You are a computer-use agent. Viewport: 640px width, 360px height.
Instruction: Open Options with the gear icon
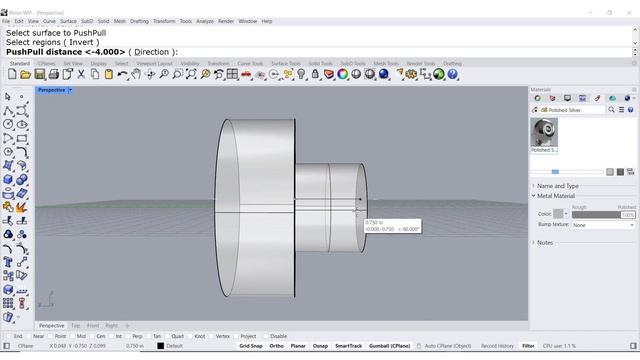[411, 74]
